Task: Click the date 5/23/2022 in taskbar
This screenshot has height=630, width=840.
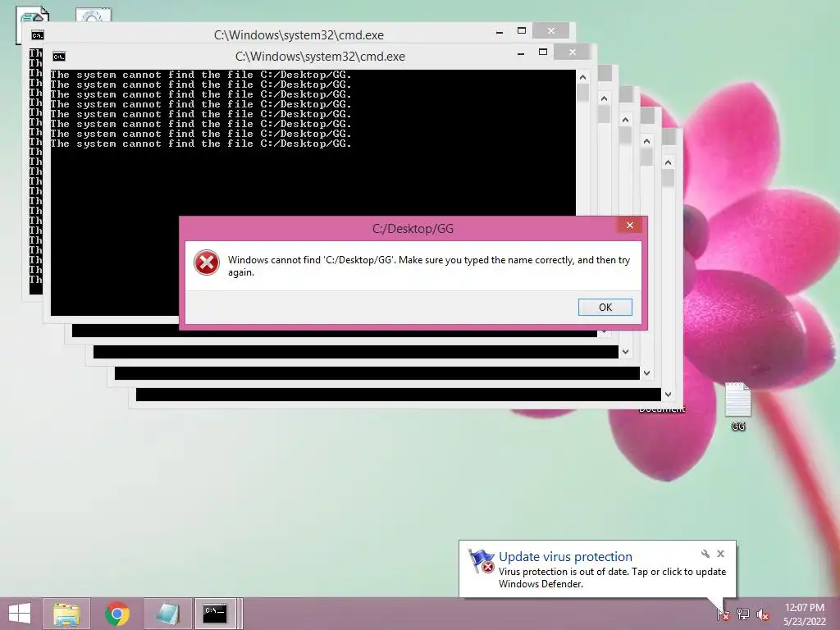Action: point(805,622)
